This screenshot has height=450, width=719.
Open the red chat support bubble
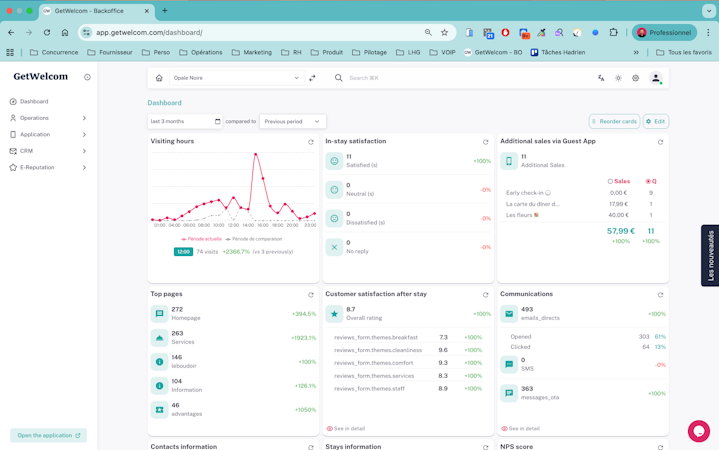699,431
